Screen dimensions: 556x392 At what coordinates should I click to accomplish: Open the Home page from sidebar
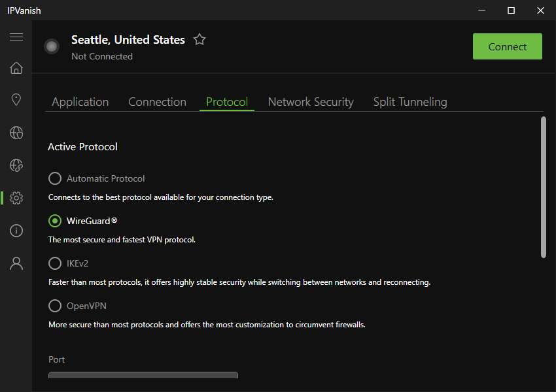click(16, 68)
